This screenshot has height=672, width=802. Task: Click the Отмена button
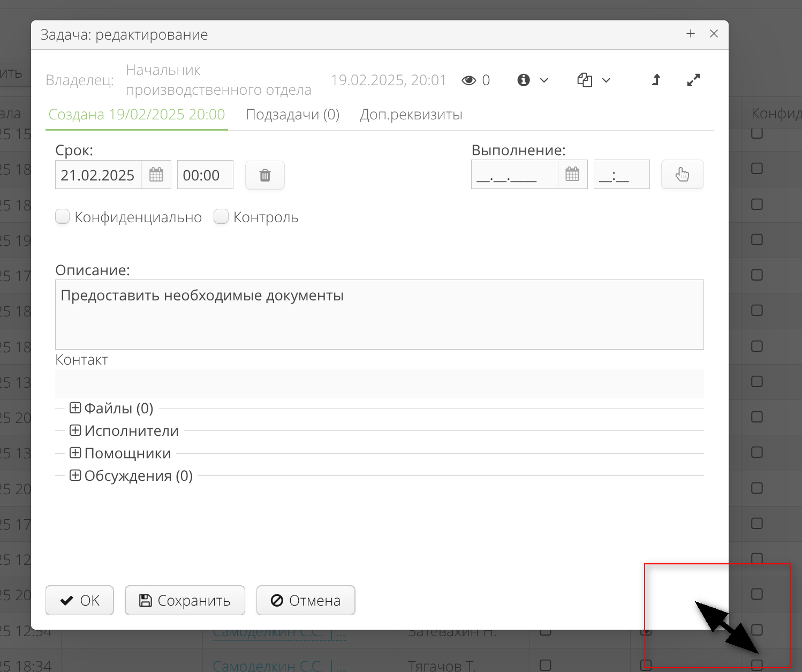[x=306, y=600]
